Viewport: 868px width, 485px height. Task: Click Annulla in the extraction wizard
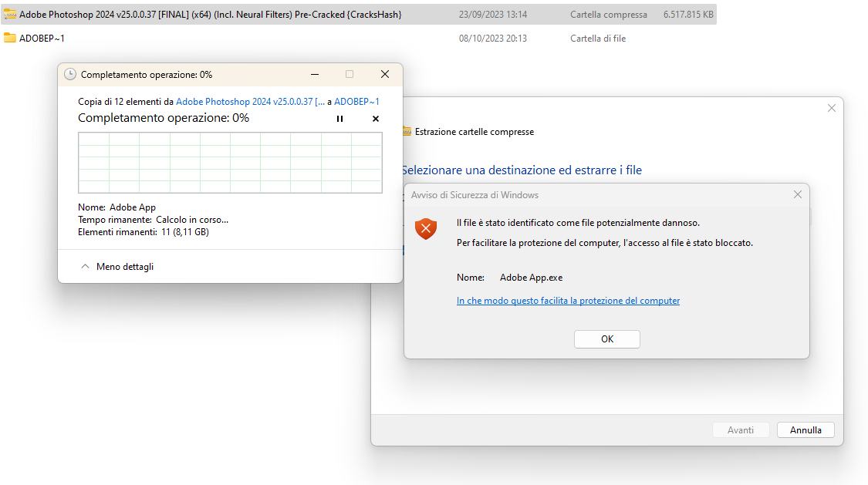point(806,430)
